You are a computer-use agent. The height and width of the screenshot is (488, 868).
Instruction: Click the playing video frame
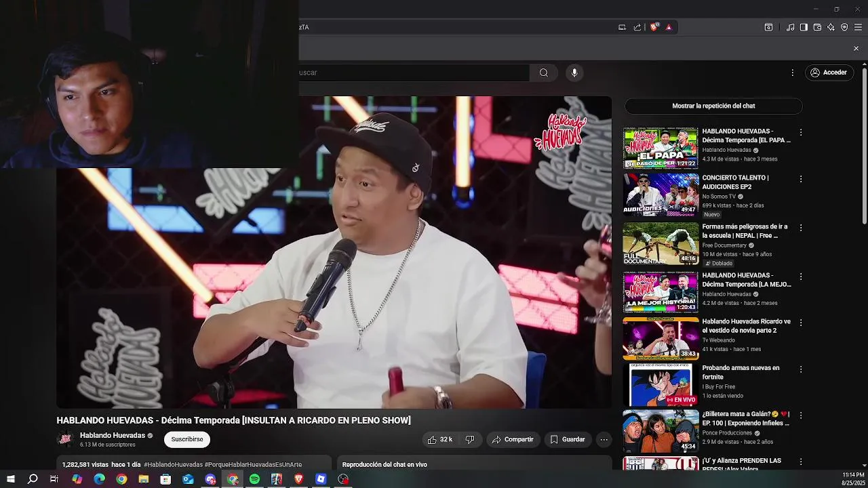click(x=334, y=252)
